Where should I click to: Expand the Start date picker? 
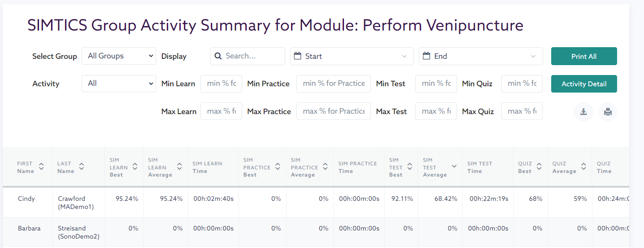point(405,57)
